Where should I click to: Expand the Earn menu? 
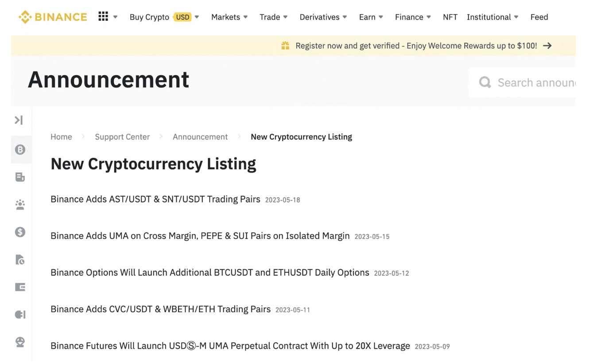tap(371, 17)
